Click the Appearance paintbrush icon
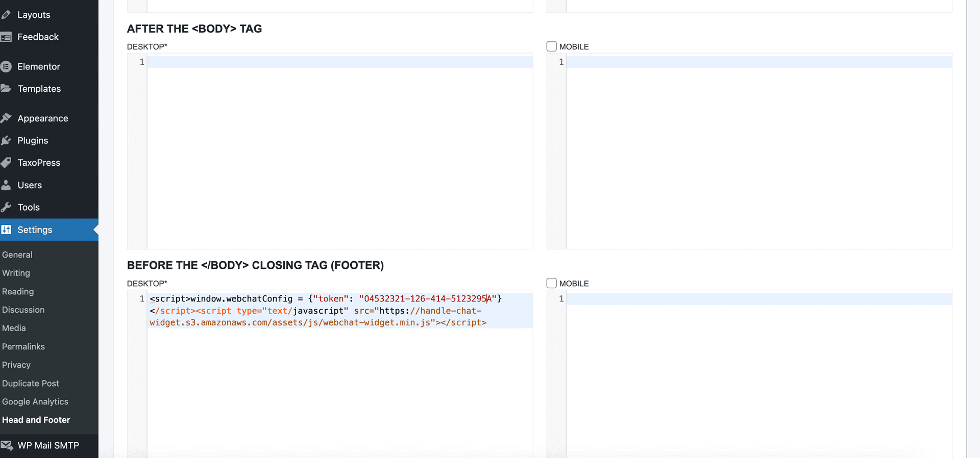The image size is (980, 458). tap(6, 118)
